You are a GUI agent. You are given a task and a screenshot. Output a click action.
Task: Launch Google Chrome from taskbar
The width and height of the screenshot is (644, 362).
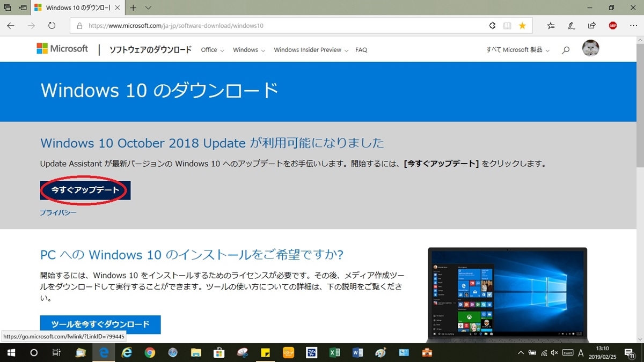150,352
